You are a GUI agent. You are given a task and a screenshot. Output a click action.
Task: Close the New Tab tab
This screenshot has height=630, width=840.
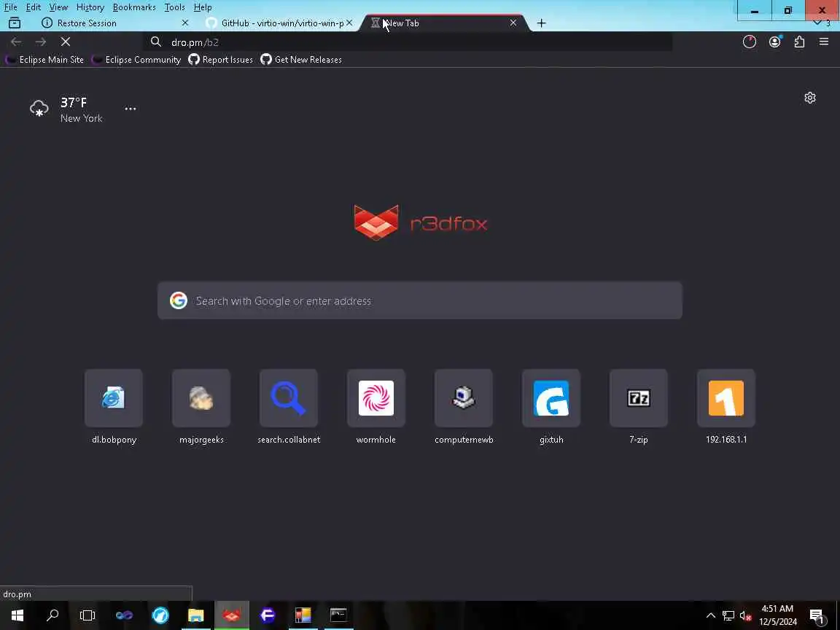coord(513,23)
